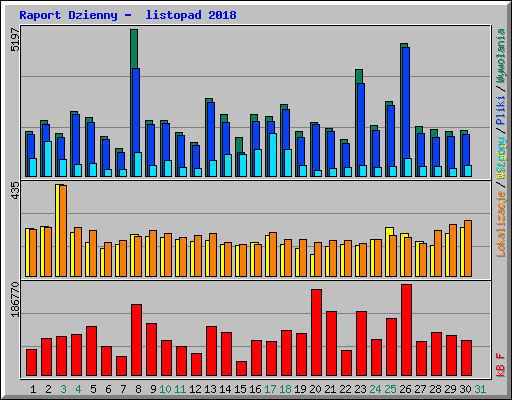Click the orange Lokalizacje bar for day 30
Screen dimensions: 512x400
tap(468, 248)
